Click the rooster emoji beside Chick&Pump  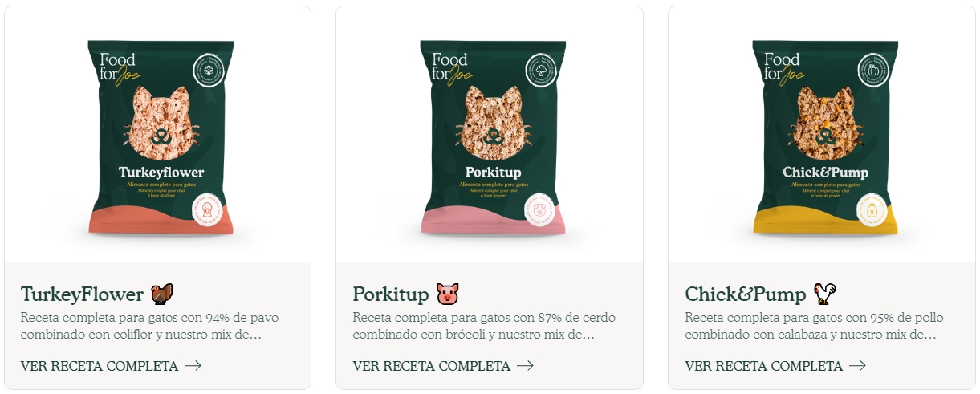(825, 294)
